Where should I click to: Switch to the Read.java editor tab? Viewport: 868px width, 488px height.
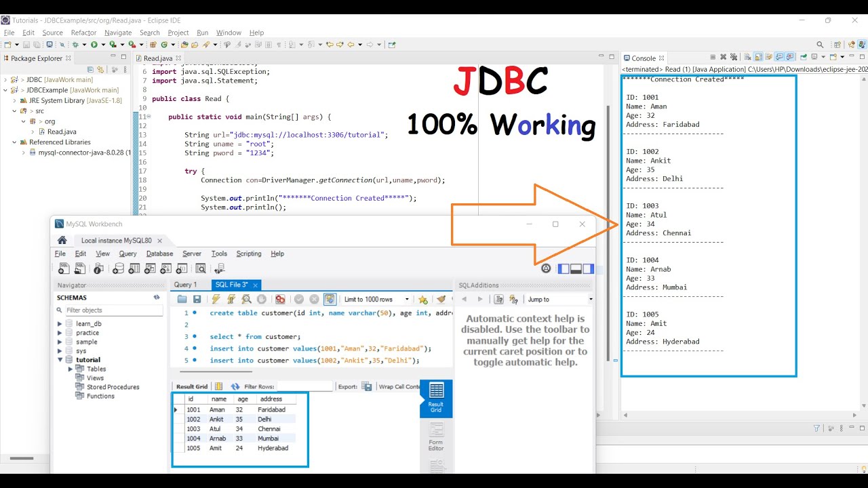(x=158, y=58)
